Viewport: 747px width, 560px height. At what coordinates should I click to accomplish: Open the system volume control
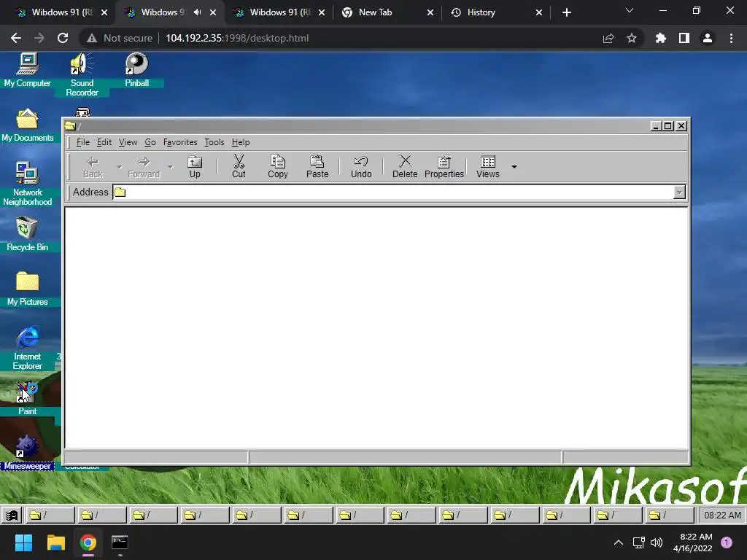pyautogui.click(x=657, y=542)
